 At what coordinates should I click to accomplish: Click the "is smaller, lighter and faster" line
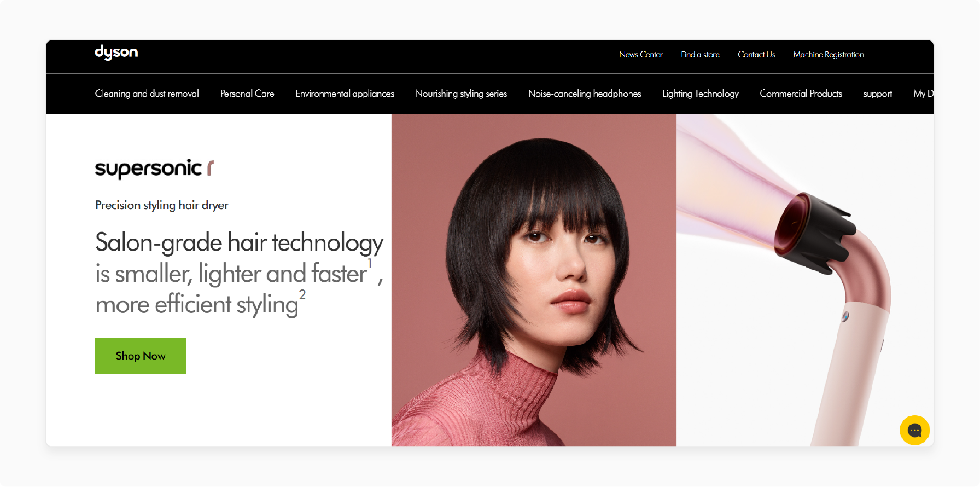coord(239,273)
